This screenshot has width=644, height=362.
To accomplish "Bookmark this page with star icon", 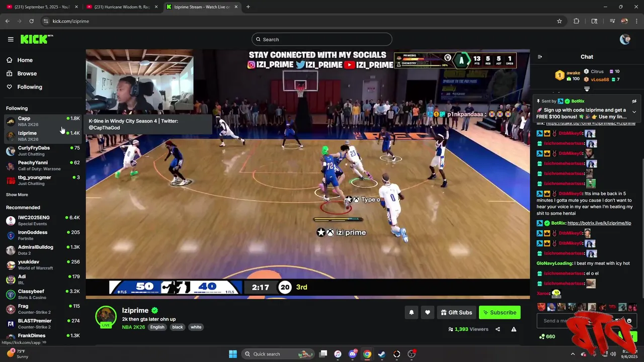I will pyautogui.click(x=559, y=21).
